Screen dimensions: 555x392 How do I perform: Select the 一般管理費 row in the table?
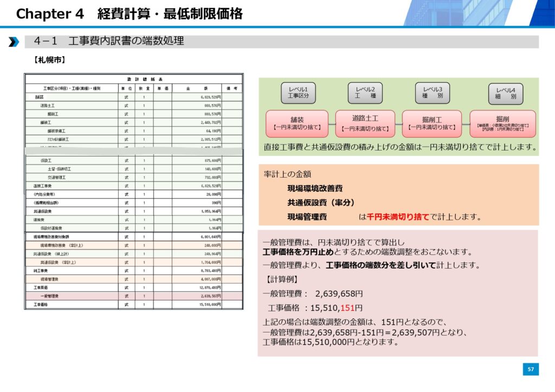[134, 296]
